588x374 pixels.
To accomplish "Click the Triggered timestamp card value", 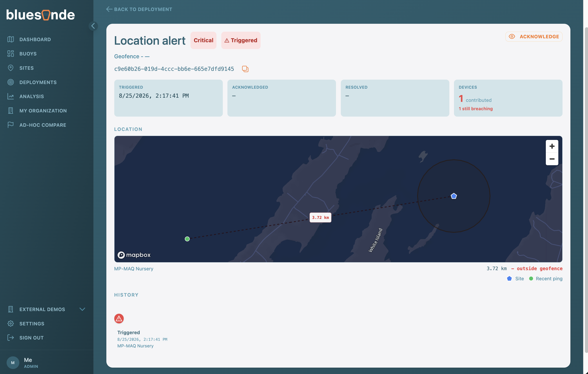I will (154, 95).
